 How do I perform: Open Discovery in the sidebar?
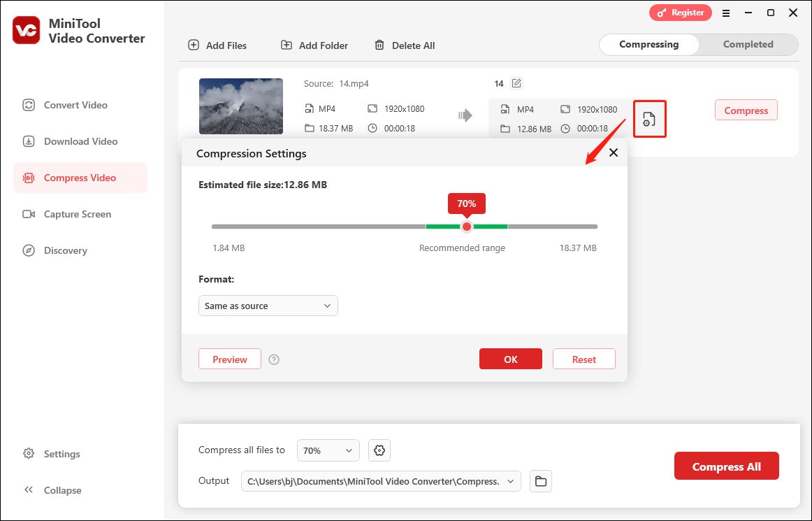(80, 250)
